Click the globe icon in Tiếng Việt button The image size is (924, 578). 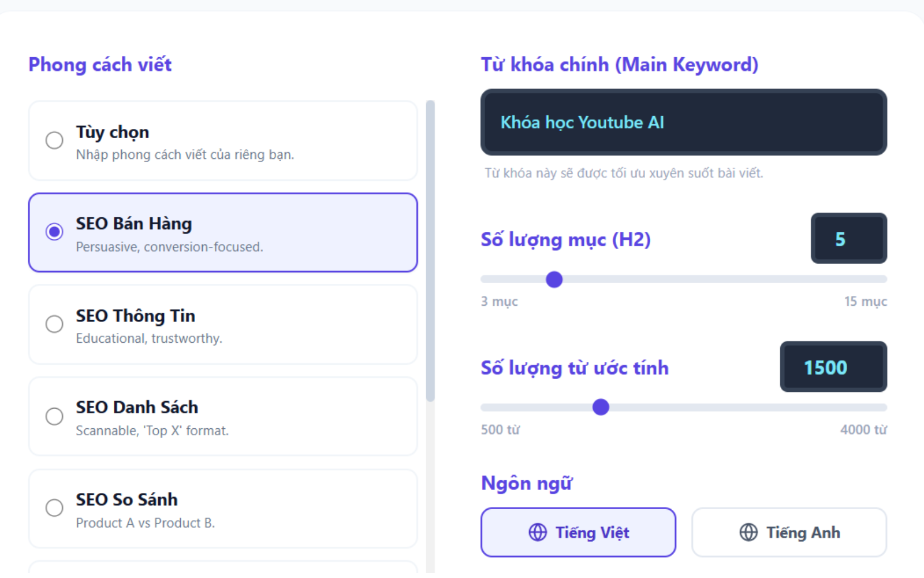[x=538, y=532]
